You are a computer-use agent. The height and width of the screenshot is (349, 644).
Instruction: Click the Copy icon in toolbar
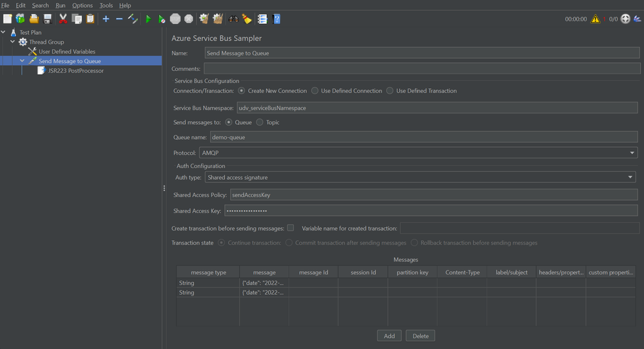77,19
